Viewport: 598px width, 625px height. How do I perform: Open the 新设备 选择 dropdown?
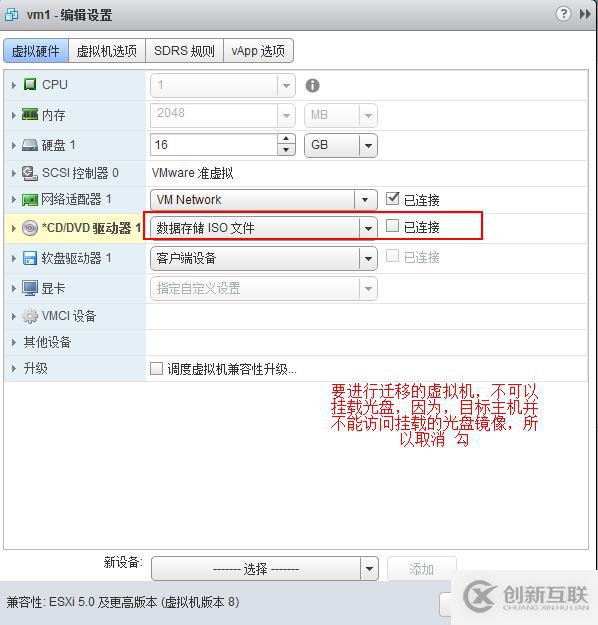(264, 569)
